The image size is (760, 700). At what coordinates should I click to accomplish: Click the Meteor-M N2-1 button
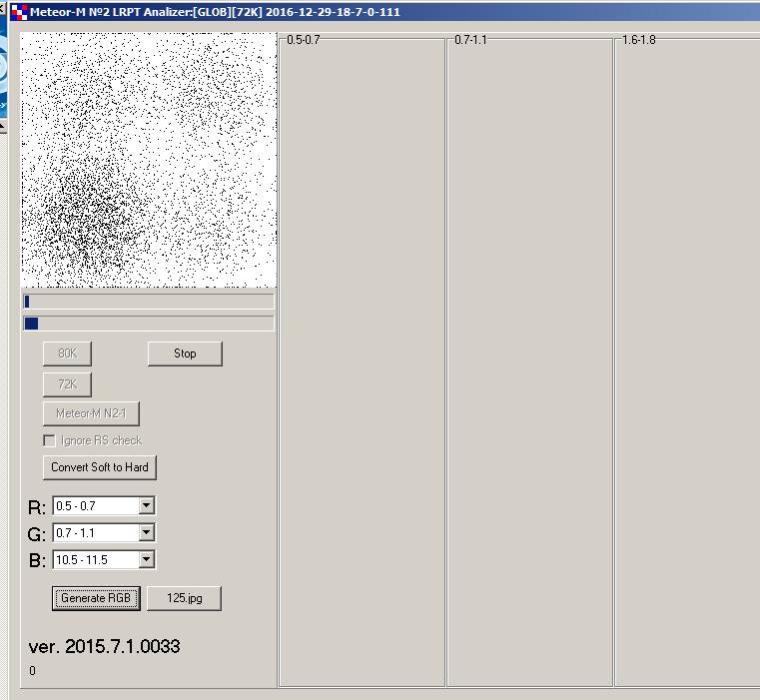tap(91, 413)
